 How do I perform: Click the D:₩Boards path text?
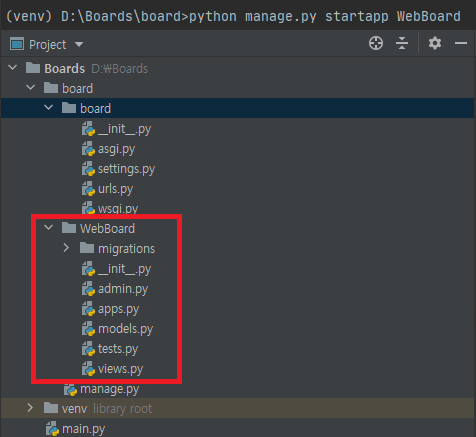coord(120,68)
